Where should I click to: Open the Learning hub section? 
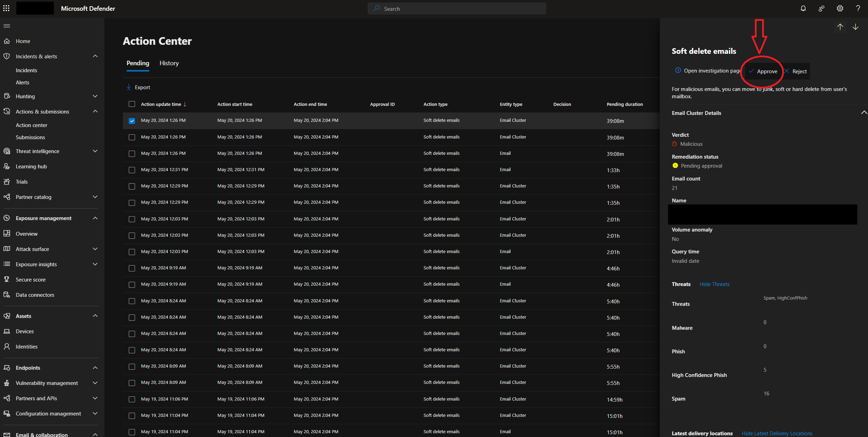[x=31, y=166]
